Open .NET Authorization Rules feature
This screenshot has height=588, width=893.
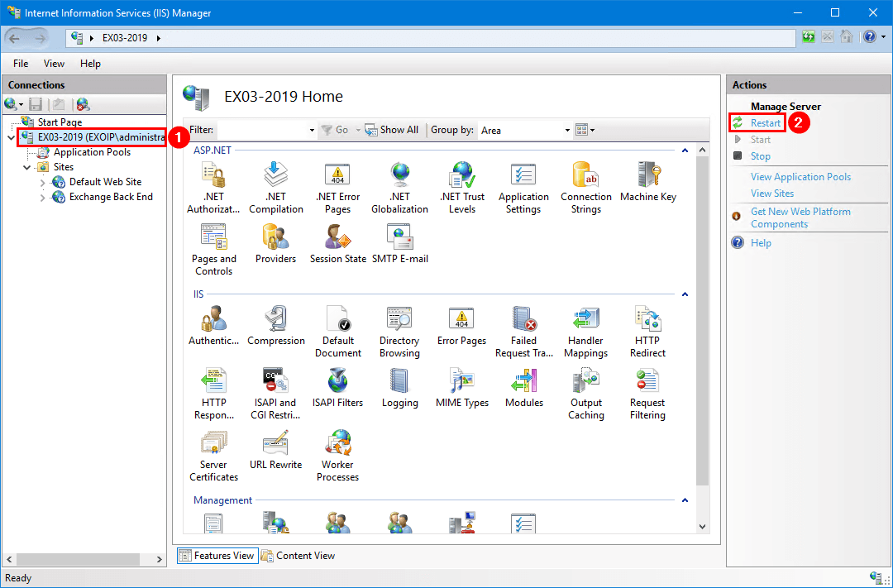pos(213,187)
